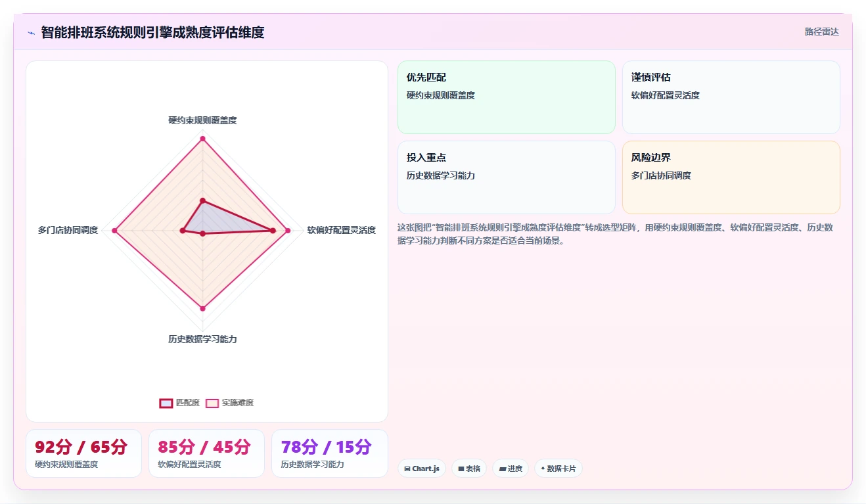
Task: Click the right outer 实施难度 data point
Action: pyautogui.click(x=287, y=230)
